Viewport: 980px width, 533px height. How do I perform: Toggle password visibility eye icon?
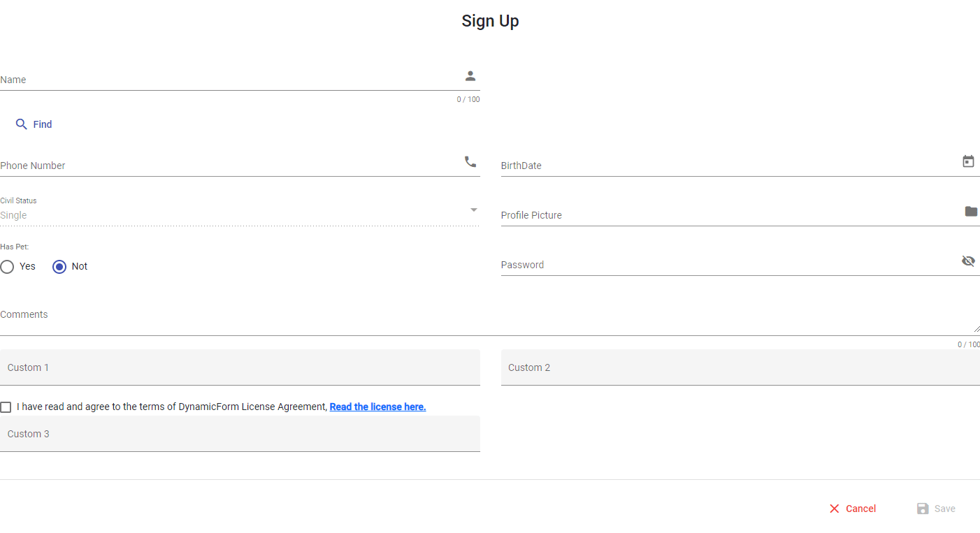(968, 261)
